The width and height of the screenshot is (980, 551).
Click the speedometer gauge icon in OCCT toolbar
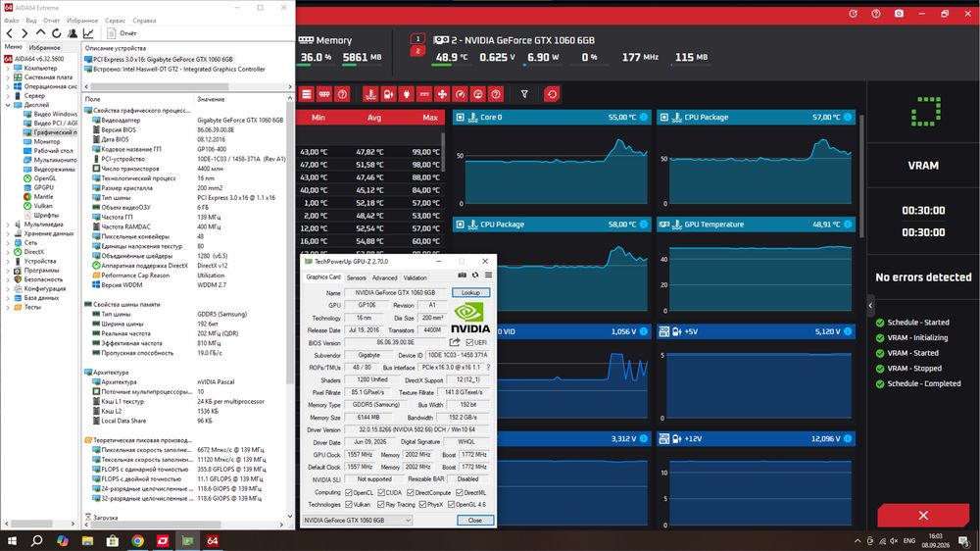[460, 94]
